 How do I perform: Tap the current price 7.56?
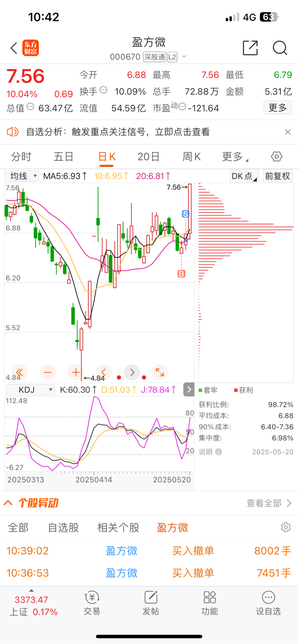[x=26, y=76]
